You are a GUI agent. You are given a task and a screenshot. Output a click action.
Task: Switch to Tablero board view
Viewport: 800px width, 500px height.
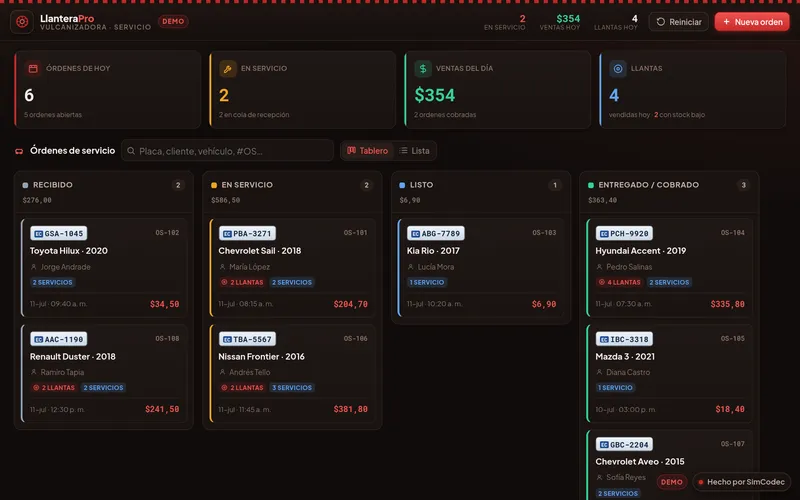point(368,151)
